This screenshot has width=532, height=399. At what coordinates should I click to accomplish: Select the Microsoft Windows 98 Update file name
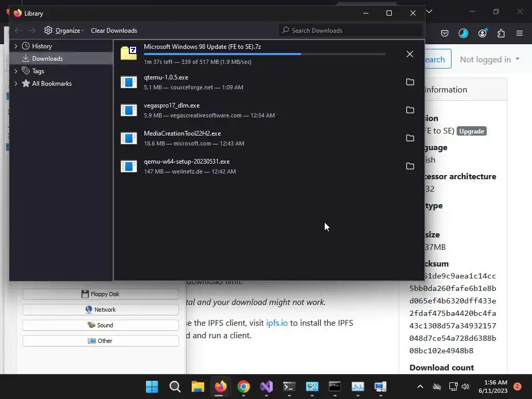click(x=202, y=47)
